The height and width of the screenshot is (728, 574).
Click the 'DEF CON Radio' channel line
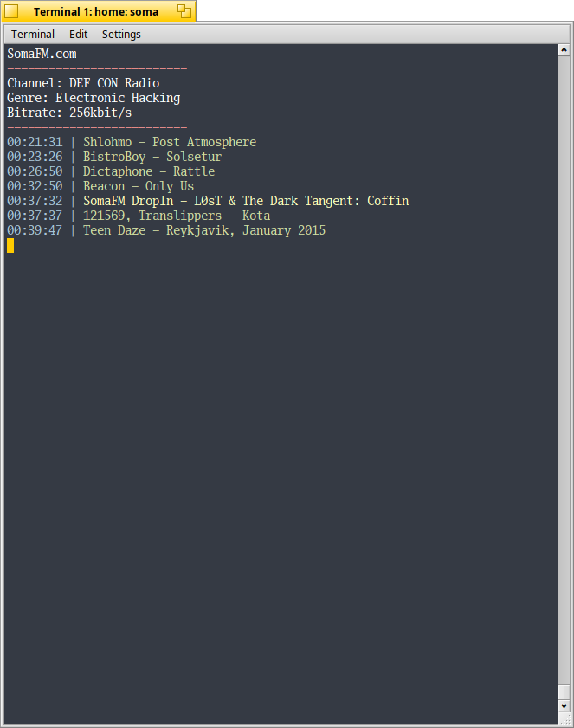pos(82,83)
